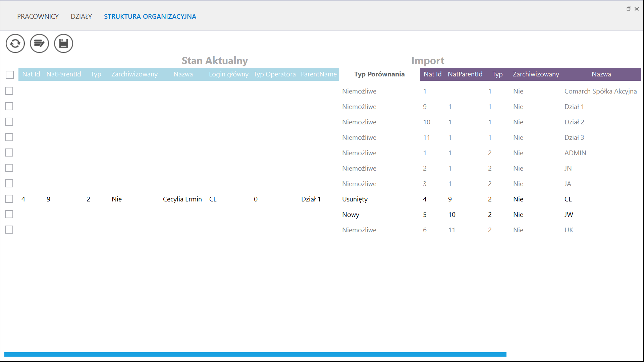644x362 pixels.
Task: Check the box for JA row
Action: (x=9, y=183)
